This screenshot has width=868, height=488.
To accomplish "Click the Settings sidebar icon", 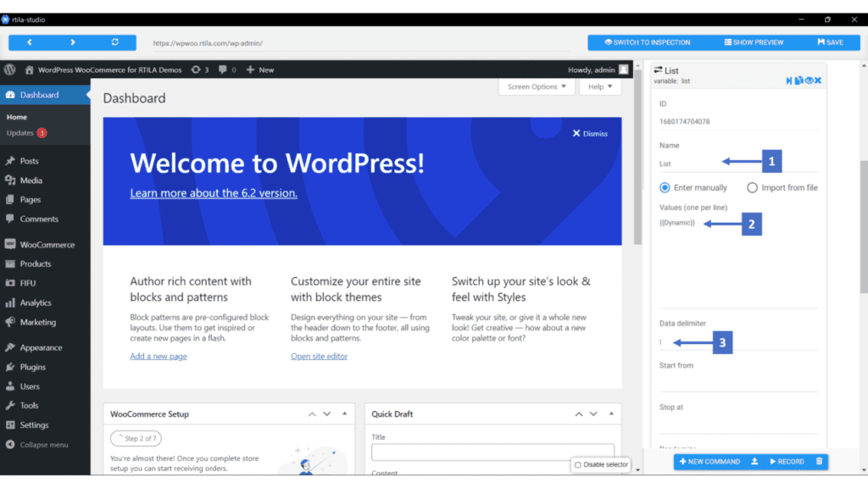I will [x=10, y=425].
